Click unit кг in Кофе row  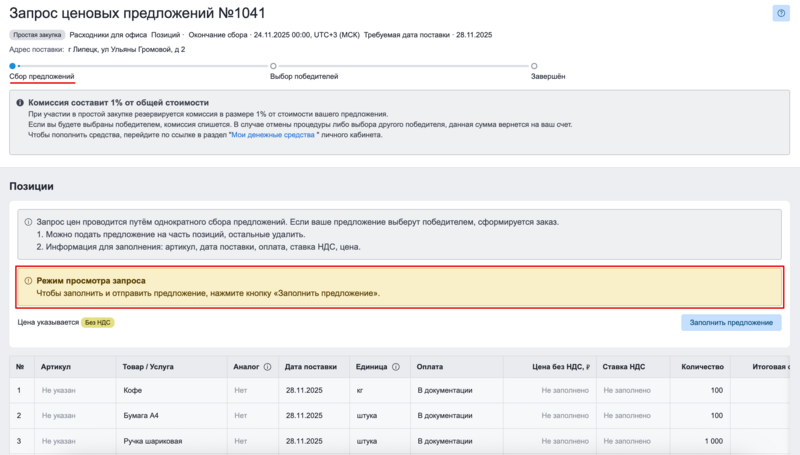tap(360, 390)
